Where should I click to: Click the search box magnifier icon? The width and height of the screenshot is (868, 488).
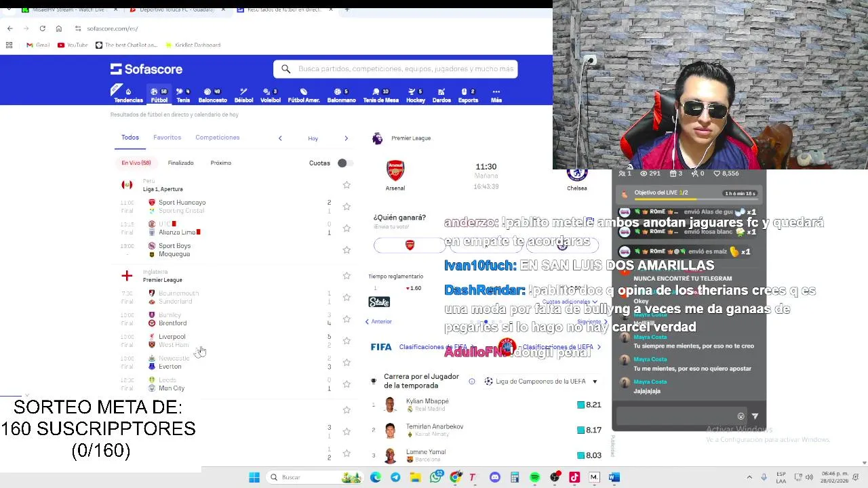click(x=286, y=68)
